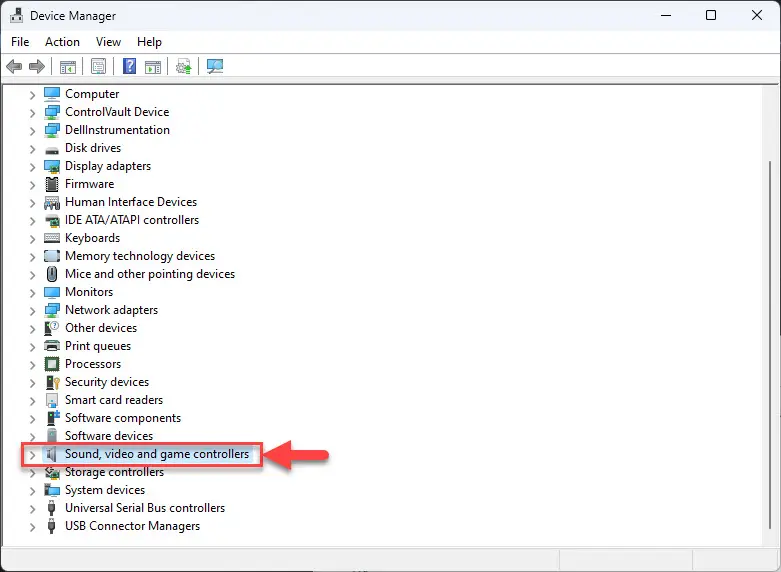Image resolution: width=781 pixels, height=572 pixels.
Task: Click the Forward arrow toolbar icon
Action: (37, 66)
